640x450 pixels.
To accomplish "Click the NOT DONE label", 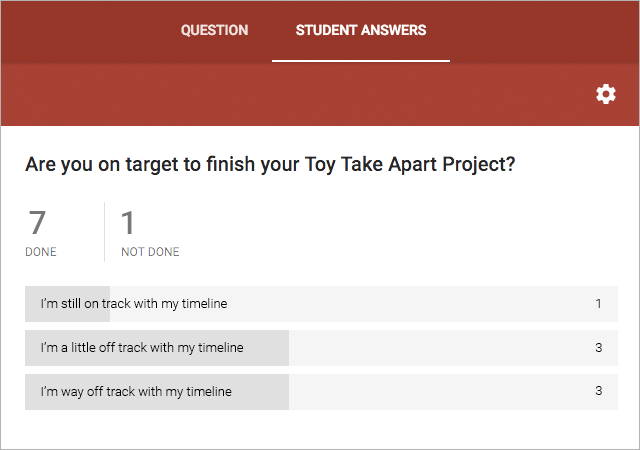I will click(150, 252).
